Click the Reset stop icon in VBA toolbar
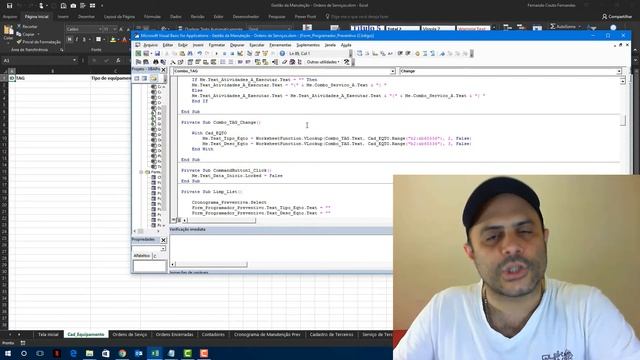Viewport: 640px width, 360px height. tap(232, 53)
